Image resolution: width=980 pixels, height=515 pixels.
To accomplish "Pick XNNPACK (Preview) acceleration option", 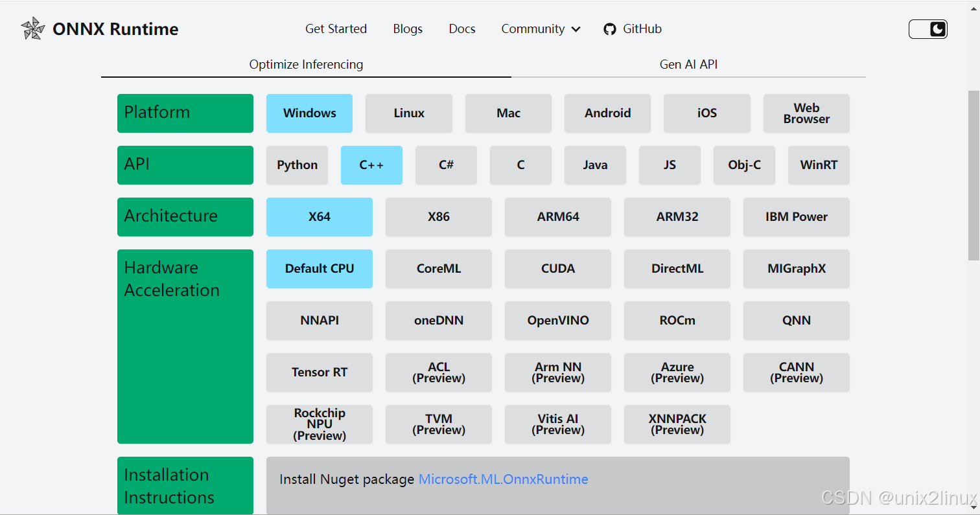I will tap(677, 424).
